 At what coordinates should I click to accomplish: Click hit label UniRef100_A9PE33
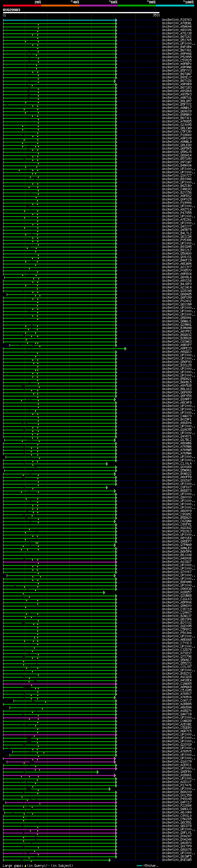pyautogui.click(x=177, y=349)
